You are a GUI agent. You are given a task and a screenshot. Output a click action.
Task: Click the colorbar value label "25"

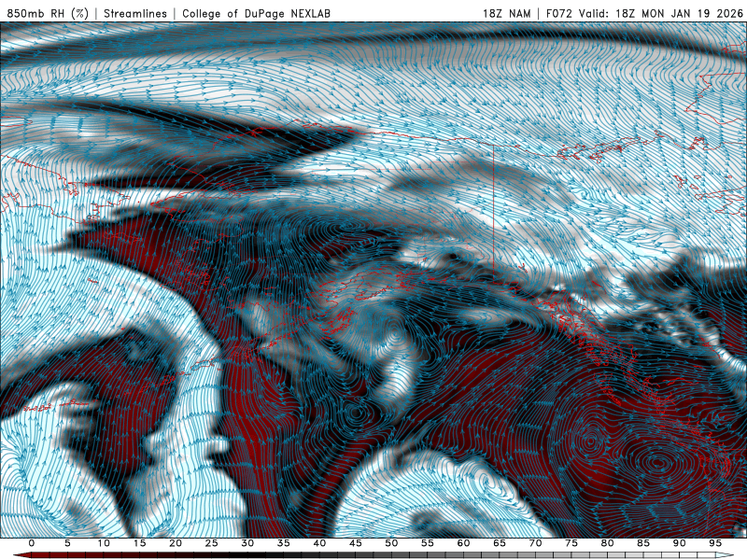tap(212, 543)
